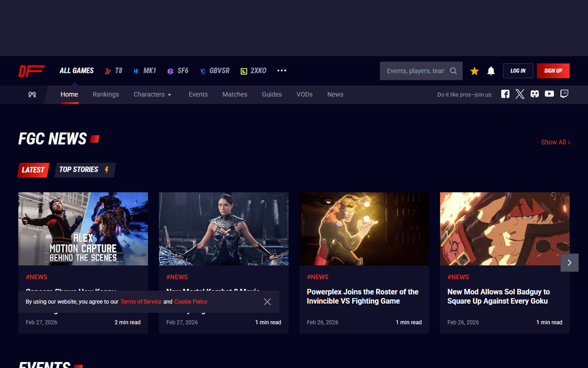
Task: Open the Cookie Policy link
Action: pyautogui.click(x=191, y=301)
